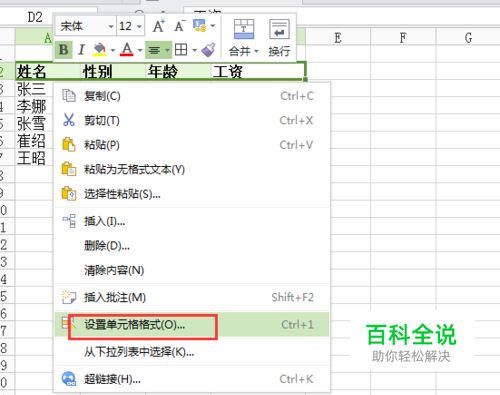Select column G header

click(468, 38)
